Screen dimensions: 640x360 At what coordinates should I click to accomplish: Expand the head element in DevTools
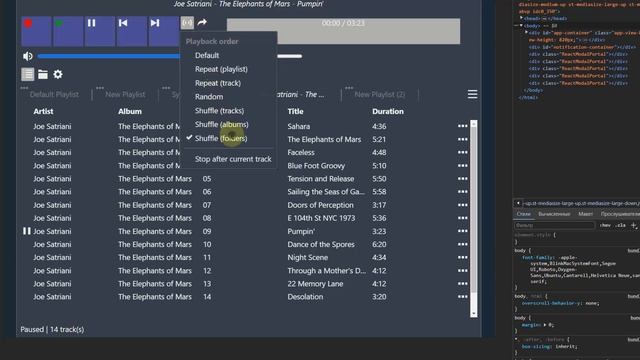[x=521, y=18]
